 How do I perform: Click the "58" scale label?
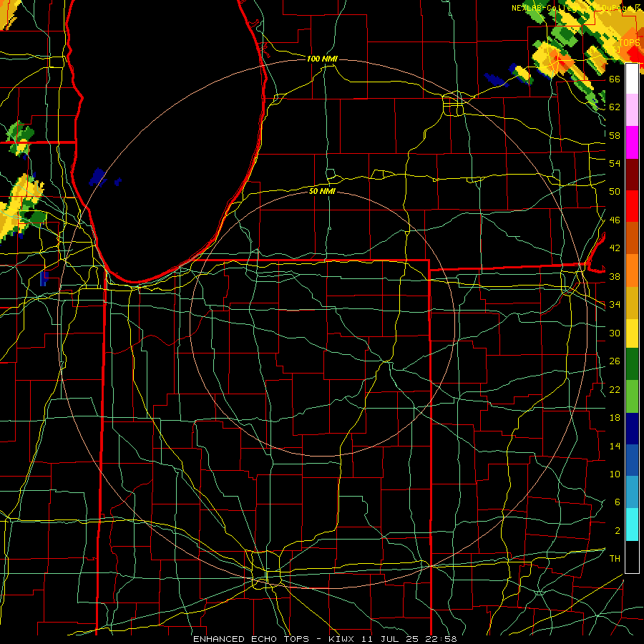tap(615, 135)
